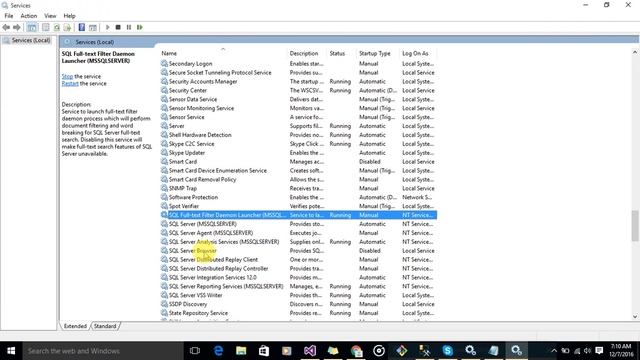Screen dimensions: 640x360
Task: Select the State Repository Service row
Action: [298, 313]
